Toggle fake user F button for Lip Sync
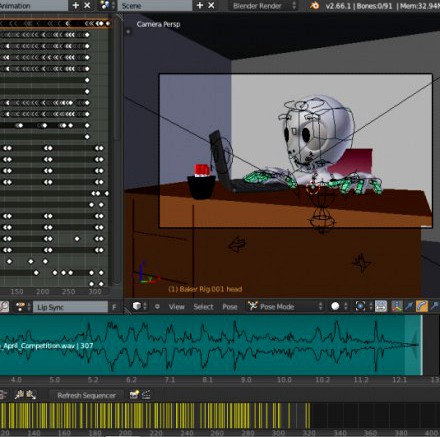 click(x=114, y=307)
